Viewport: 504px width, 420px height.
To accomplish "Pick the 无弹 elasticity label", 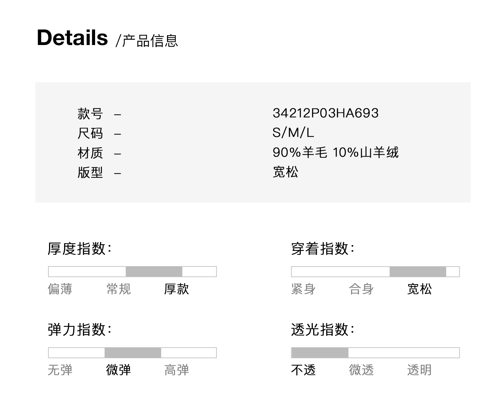I will [x=60, y=370].
